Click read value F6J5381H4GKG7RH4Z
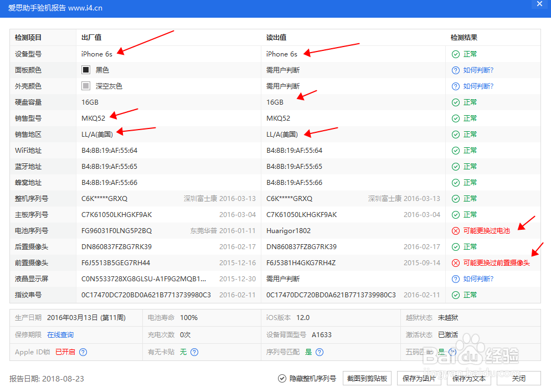551x392 pixels. click(301, 263)
